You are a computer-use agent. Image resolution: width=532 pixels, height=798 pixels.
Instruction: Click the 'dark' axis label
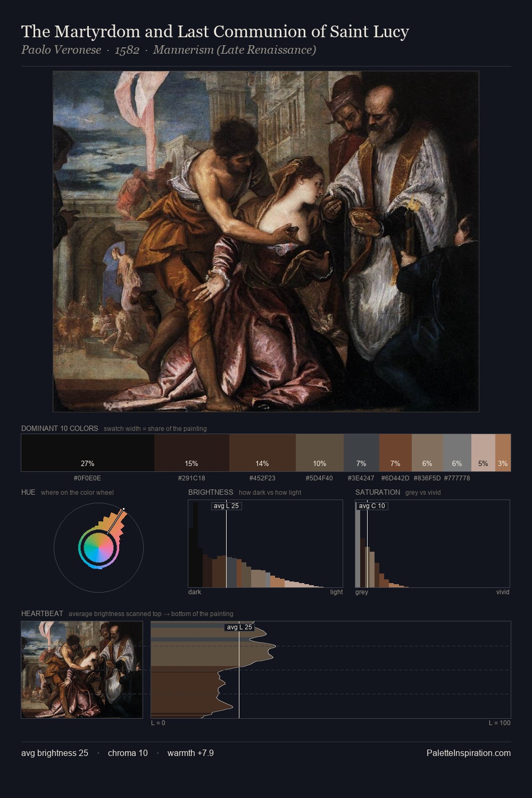coord(195,592)
